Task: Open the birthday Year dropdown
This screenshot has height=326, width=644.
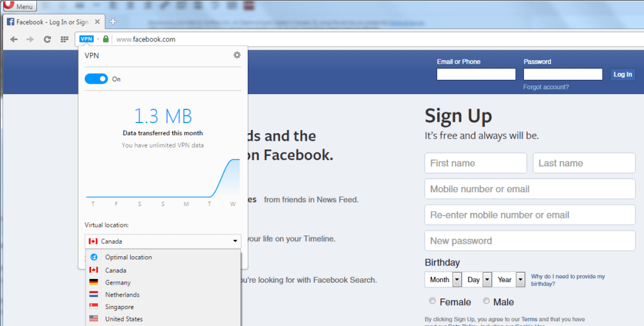Action: click(508, 280)
